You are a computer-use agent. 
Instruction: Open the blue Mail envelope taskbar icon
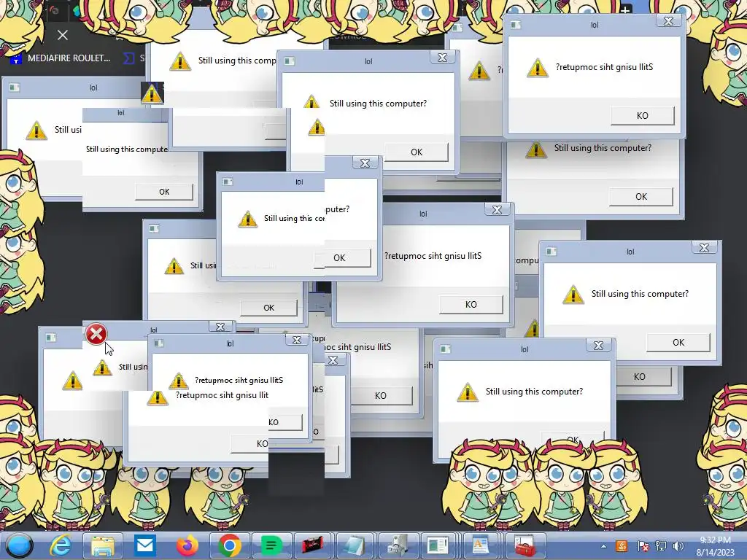tap(145, 545)
